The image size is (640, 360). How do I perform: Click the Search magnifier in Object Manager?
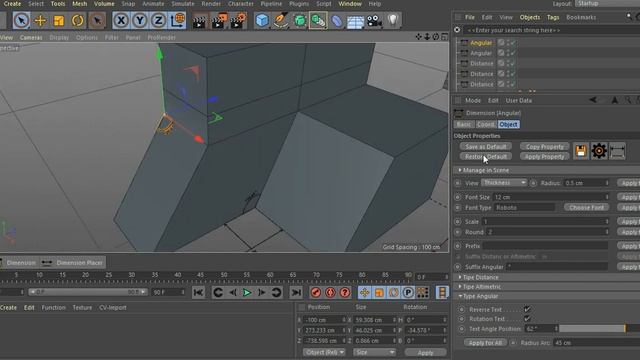pyautogui.click(x=629, y=17)
